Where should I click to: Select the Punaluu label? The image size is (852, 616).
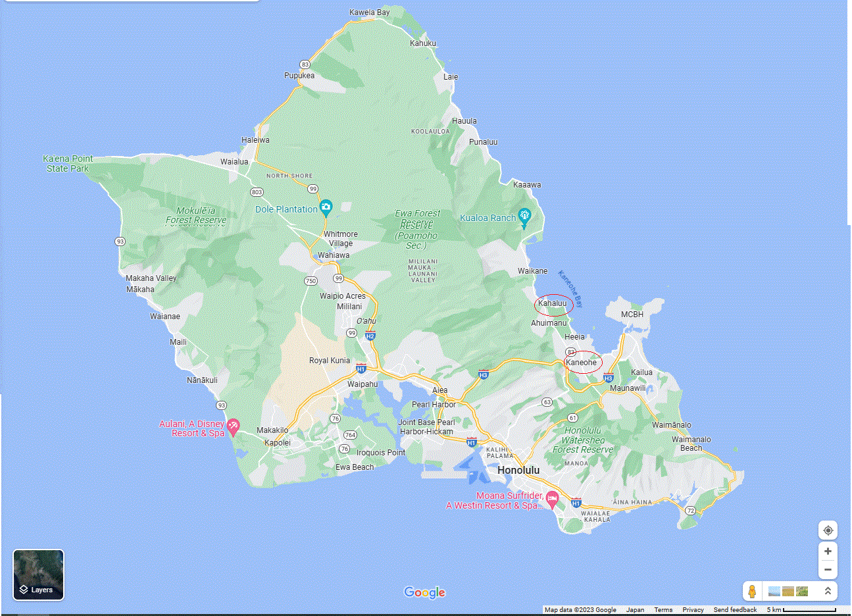click(x=484, y=142)
